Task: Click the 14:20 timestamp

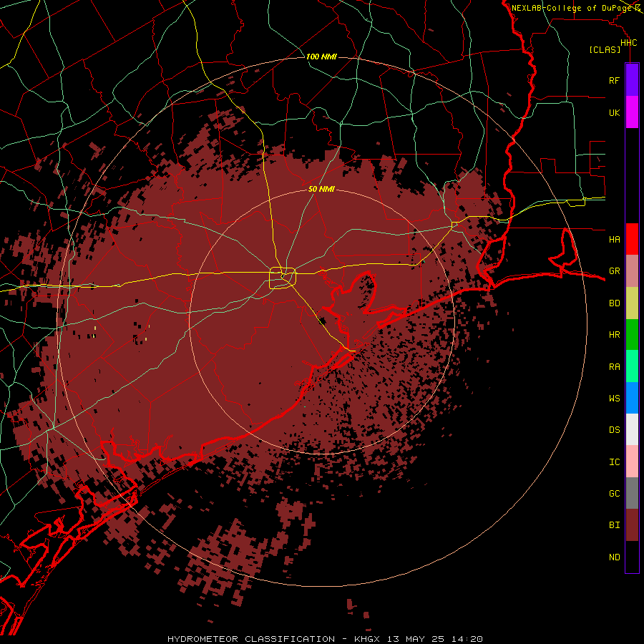Action: pos(466,639)
